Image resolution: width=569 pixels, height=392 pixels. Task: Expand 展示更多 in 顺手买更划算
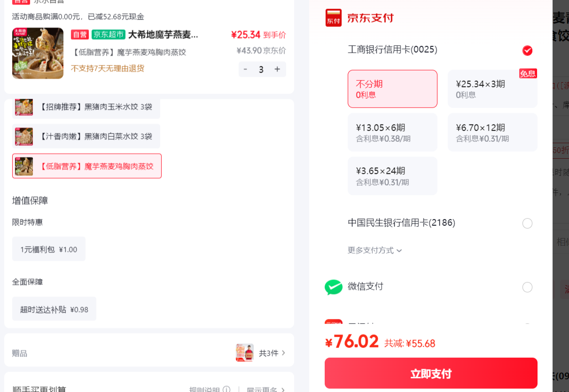[266, 390]
